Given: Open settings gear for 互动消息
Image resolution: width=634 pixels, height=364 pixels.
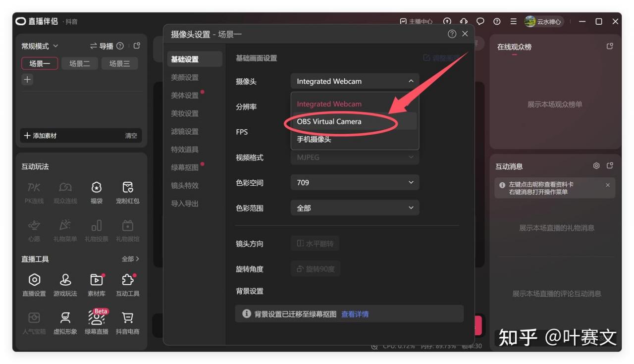Looking at the screenshot, I should 596,165.
